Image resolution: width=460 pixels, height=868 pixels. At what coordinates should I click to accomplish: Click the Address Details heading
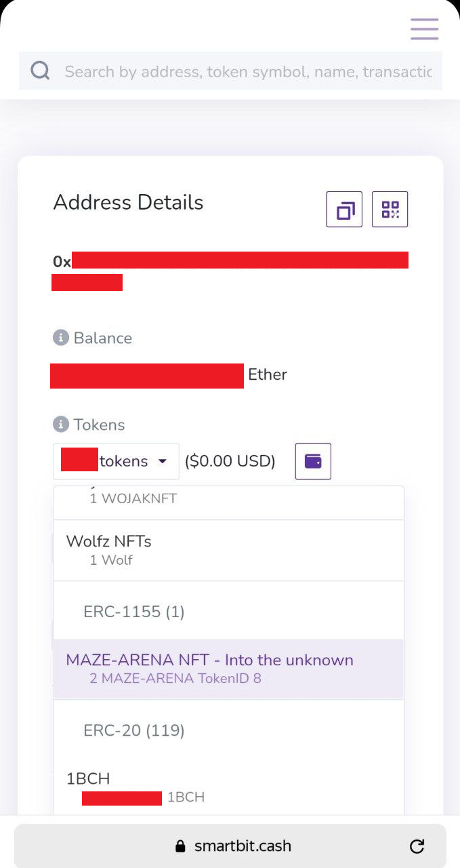click(128, 202)
